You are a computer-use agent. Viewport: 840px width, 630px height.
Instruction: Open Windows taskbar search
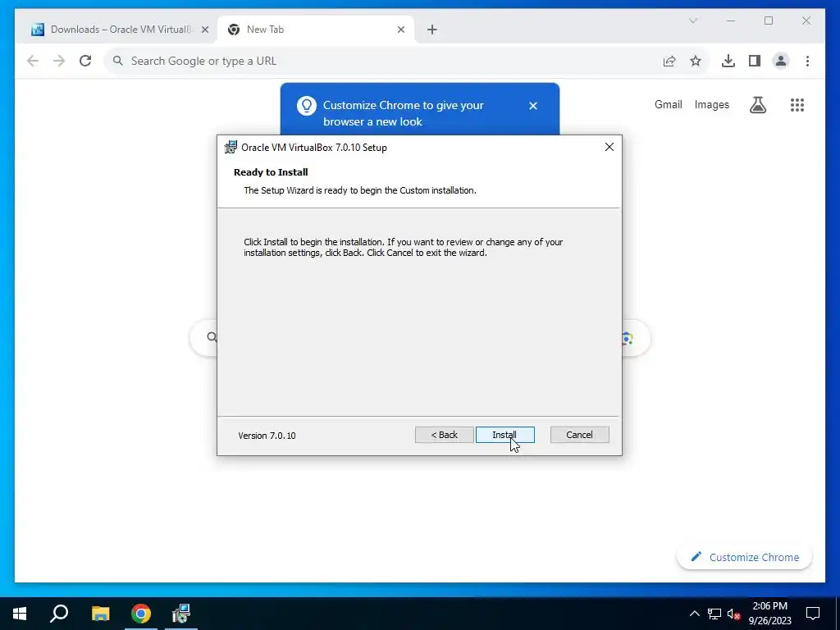click(59, 614)
